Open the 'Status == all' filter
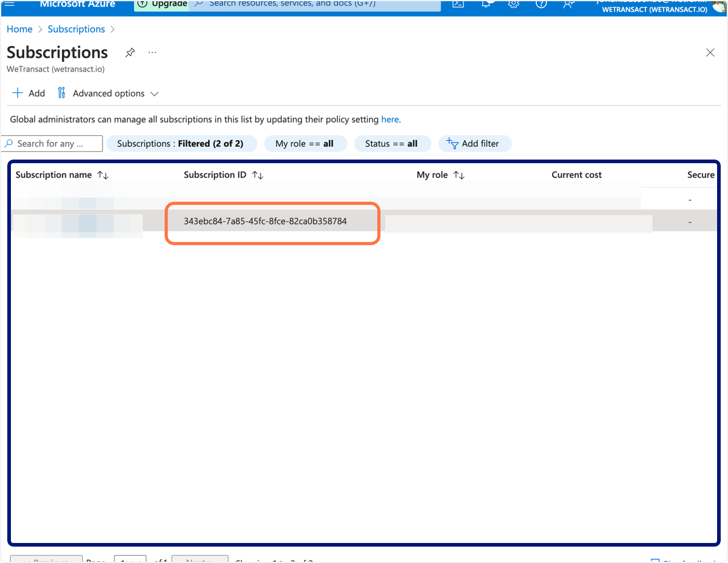728x563 pixels. point(392,144)
